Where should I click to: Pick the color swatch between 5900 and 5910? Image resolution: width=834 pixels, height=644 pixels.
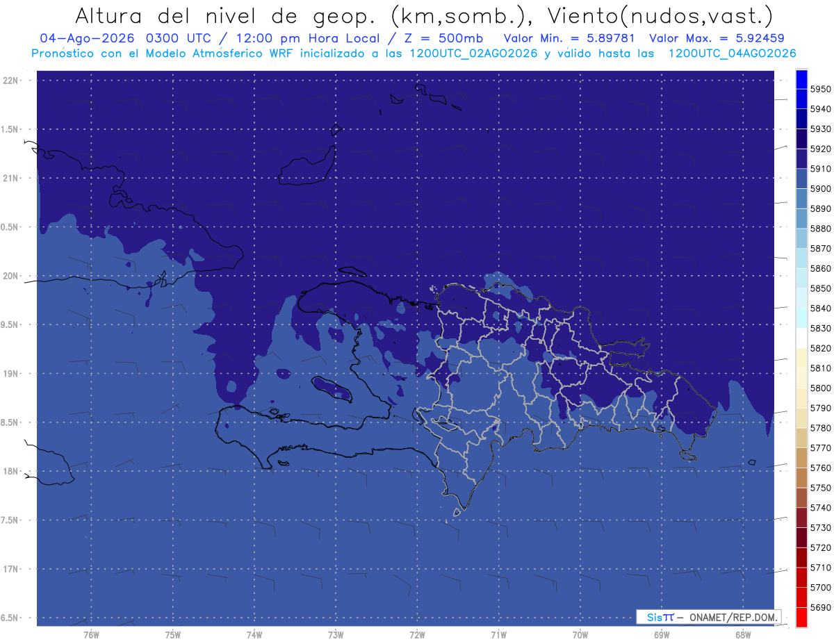(x=801, y=179)
